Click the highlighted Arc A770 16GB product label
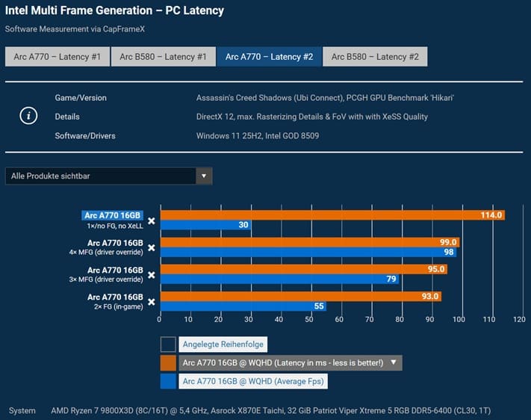This screenshot has width=531, height=420. click(113, 215)
